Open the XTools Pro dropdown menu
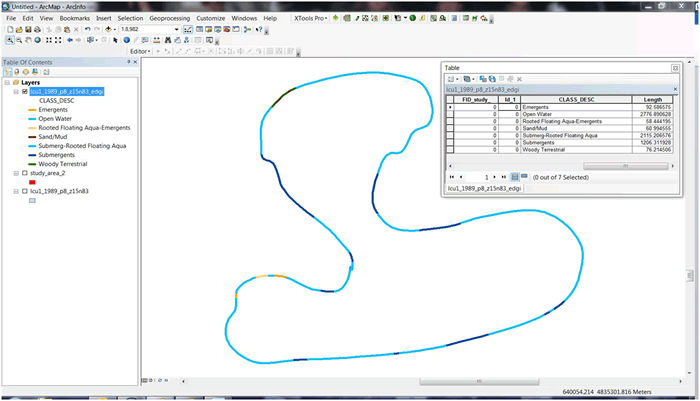Viewport: 700px width, 401px height. click(310, 18)
